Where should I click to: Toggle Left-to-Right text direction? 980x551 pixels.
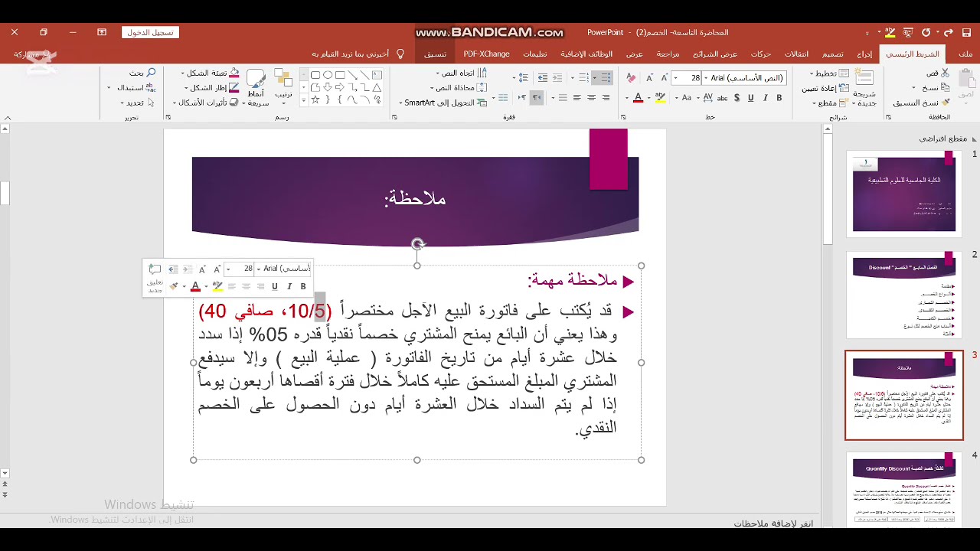click(521, 98)
